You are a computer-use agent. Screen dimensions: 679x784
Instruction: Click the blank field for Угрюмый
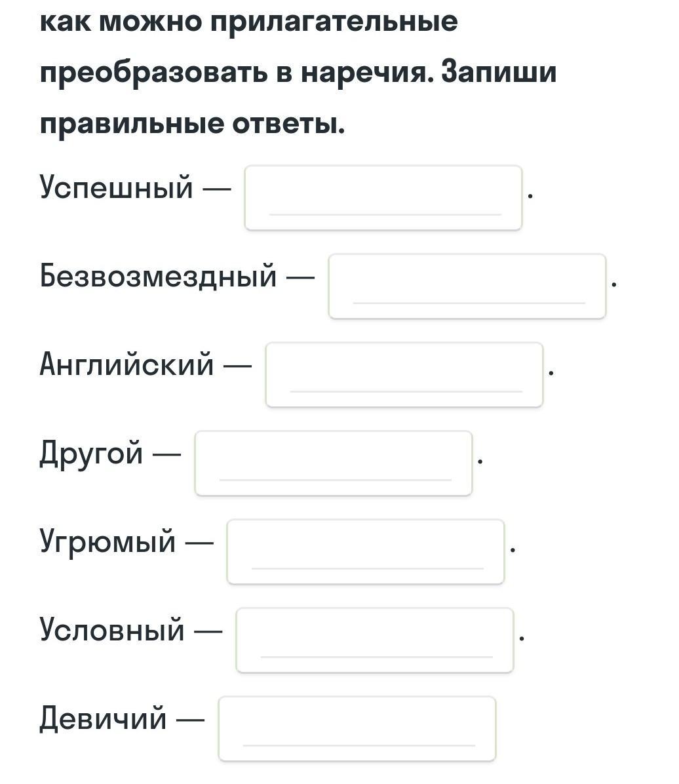click(366, 552)
